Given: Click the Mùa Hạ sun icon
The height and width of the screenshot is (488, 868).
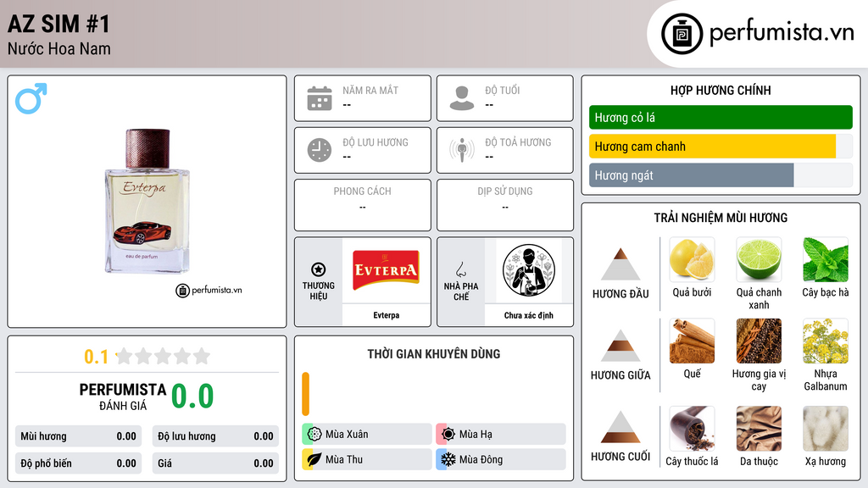Looking at the screenshot, I should (x=448, y=435).
